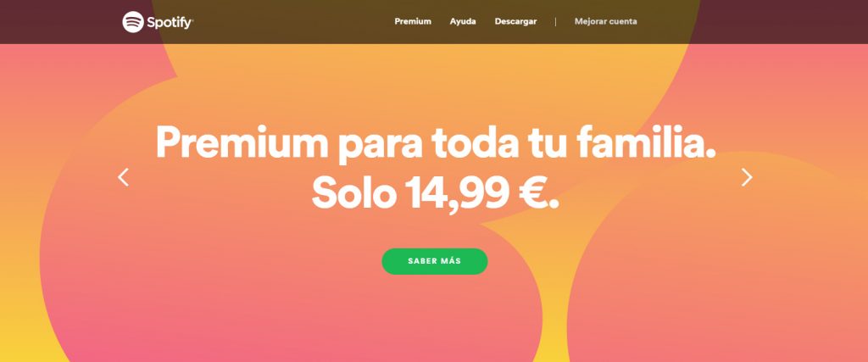Open the Premium menu item
The height and width of the screenshot is (362, 868).
(x=413, y=21)
